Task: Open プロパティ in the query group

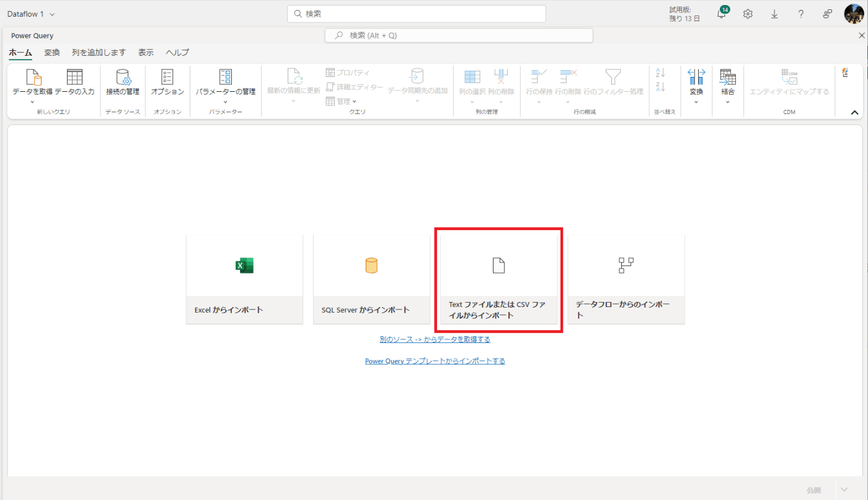Action: coord(348,73)
